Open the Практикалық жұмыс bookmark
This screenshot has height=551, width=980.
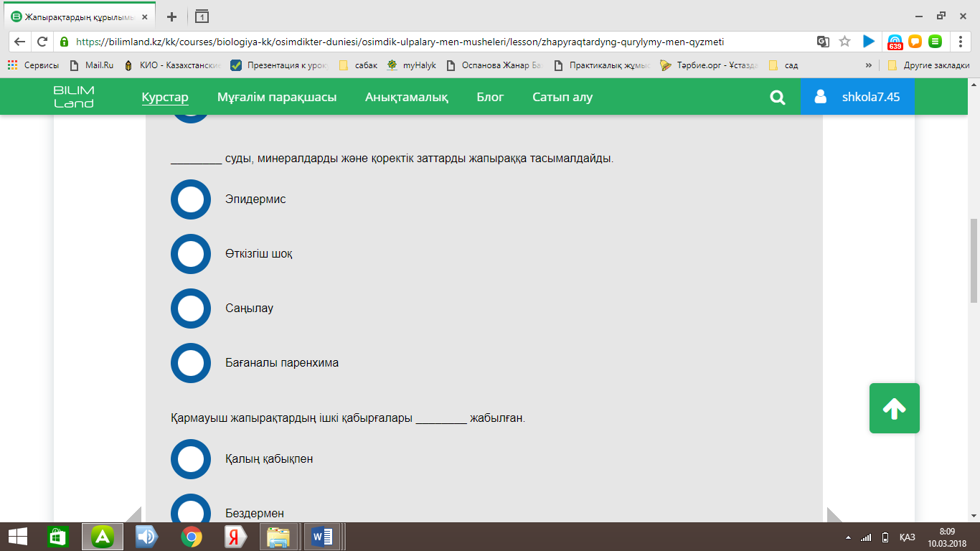click(x=603, y=65)
